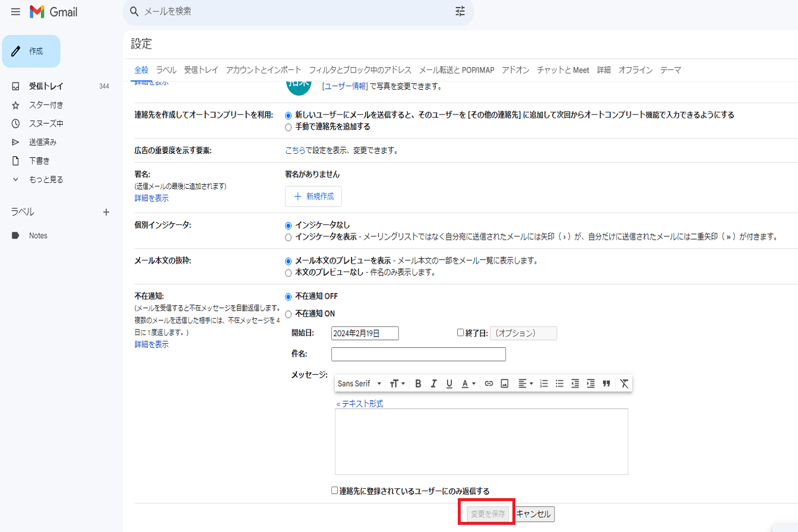Screen dimensions: 798x532
Task: Click the remove formatting icon
Action: [623, 384]
